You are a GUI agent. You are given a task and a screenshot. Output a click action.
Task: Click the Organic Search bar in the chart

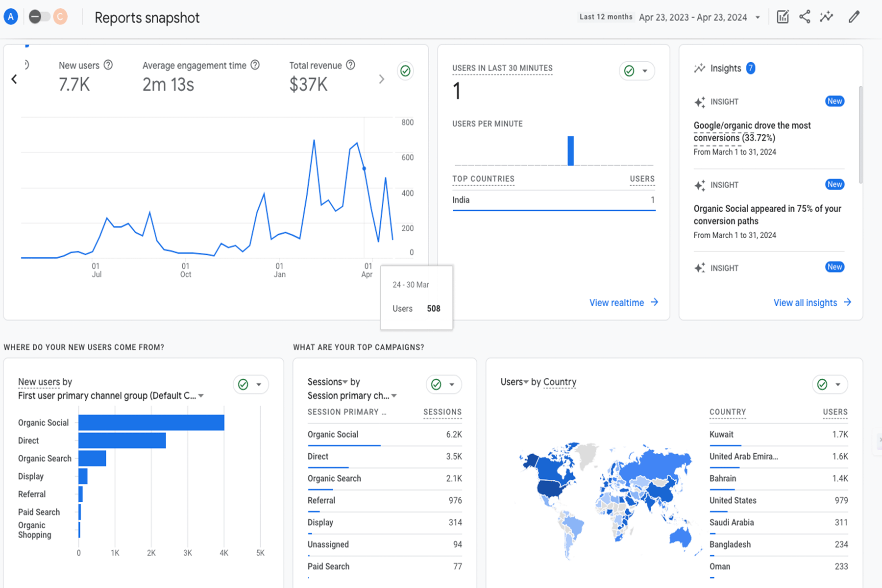tap(92, 459)
